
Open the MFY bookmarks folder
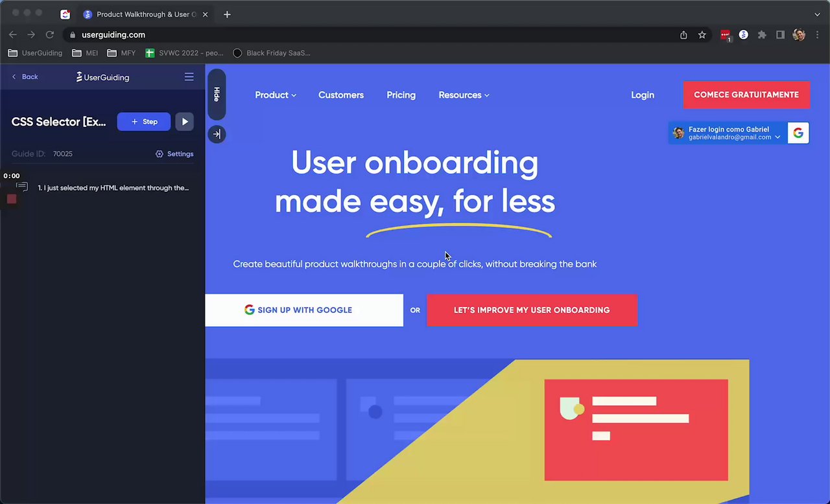tap(121, 53)
